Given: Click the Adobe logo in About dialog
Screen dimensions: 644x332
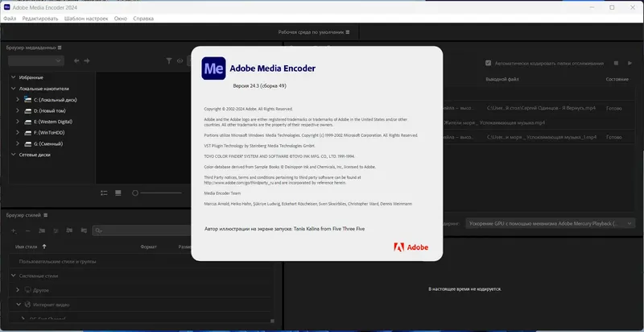Looking at the screenshot, I should click(x=411, y=247).
